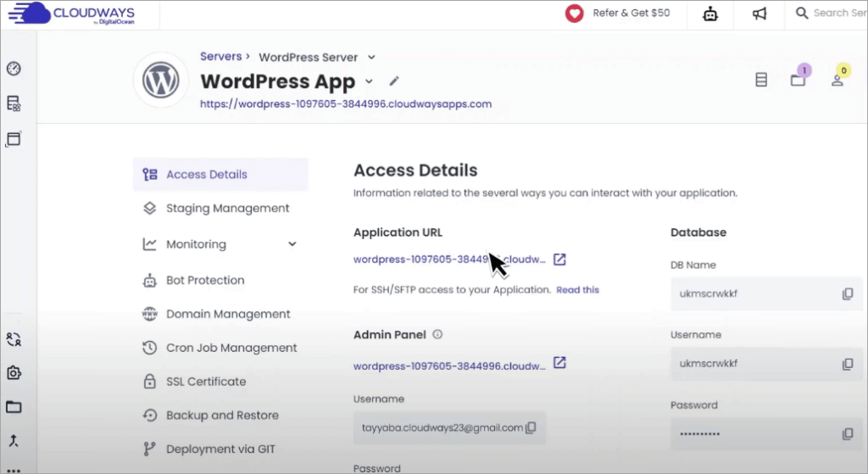868x474 pixels.
Task: Copy the database Password value
Action: point(848,434)
